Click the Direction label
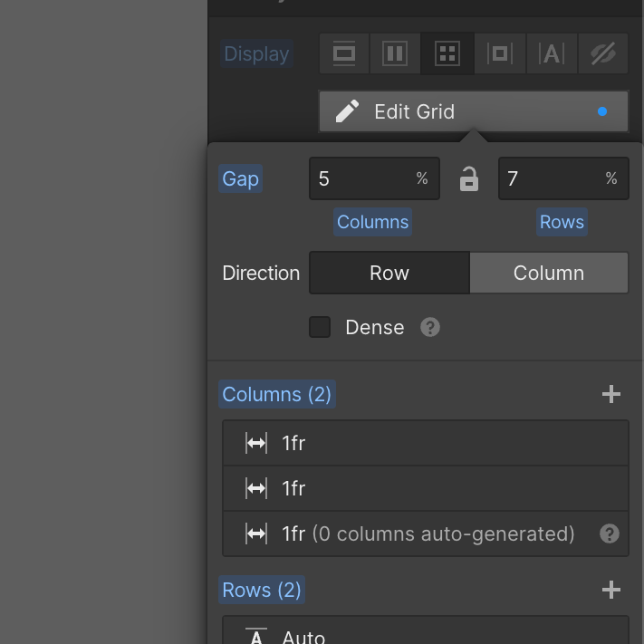644x644 pixels. (261, 274)
